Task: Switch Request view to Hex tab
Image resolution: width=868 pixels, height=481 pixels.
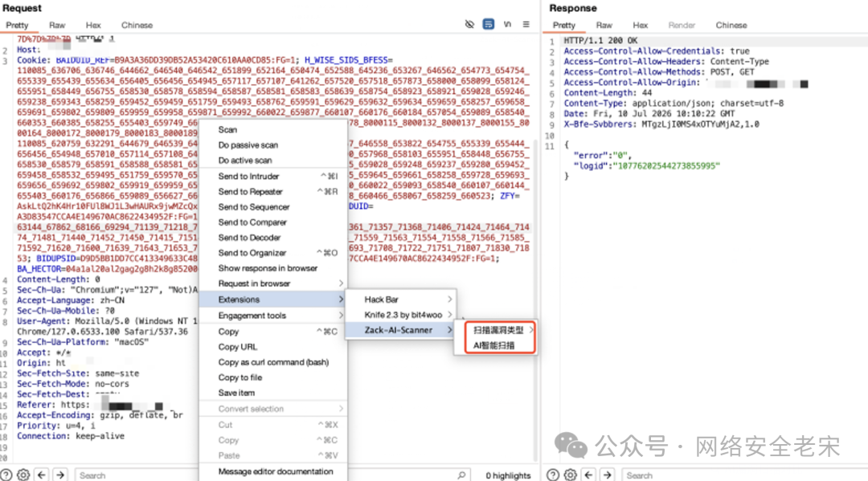Action: click(93, 25)
